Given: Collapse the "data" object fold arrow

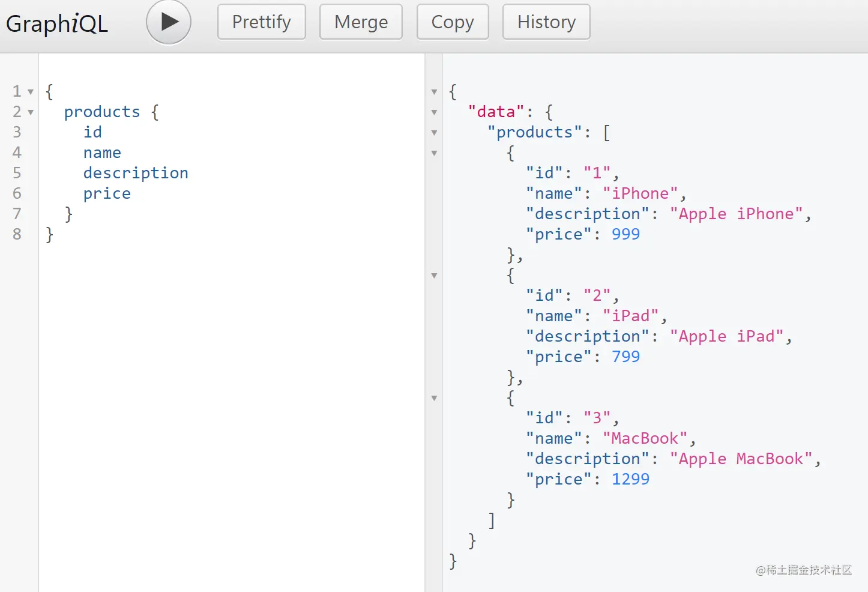Looking at the screenshot, I should click(x=434, y=112).
